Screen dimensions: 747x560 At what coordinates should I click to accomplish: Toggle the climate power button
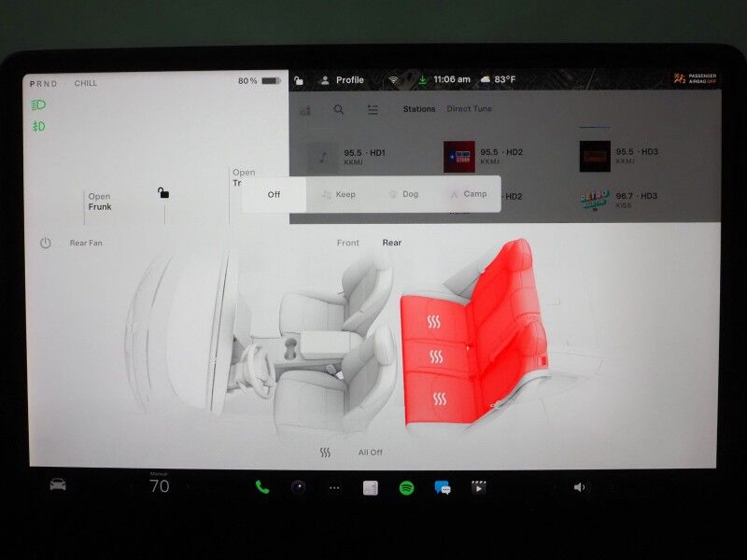coord(45,243)
